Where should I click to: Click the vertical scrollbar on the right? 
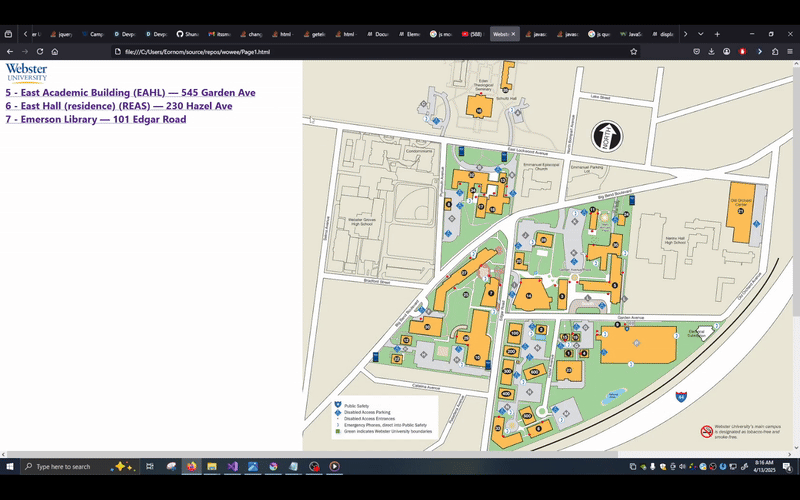tap(796, 191)
